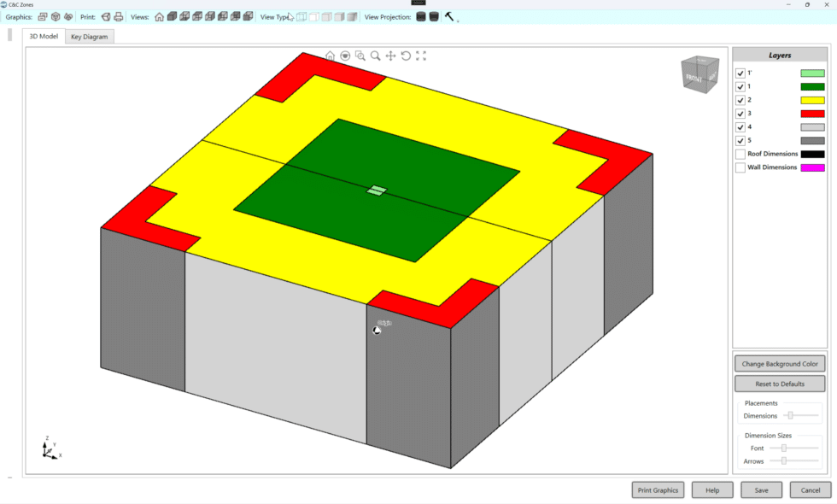Select the Zoom magnifier tool in the viewport
The height and width of the screenshot is (504, 837).
(376, 56)
